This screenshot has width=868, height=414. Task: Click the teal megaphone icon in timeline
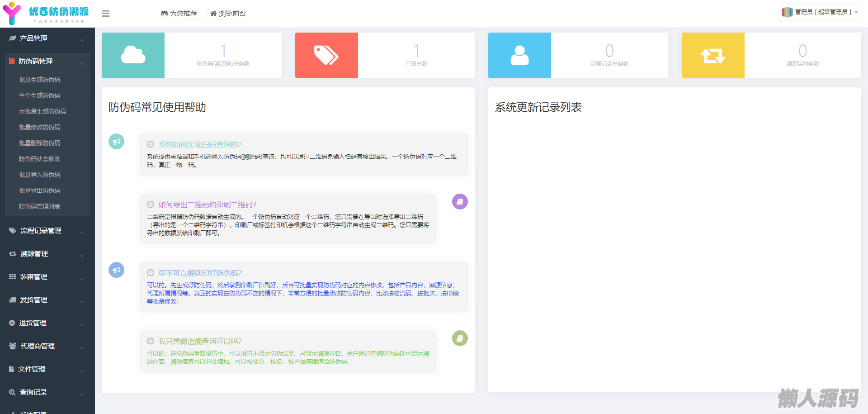pos(116,142)
